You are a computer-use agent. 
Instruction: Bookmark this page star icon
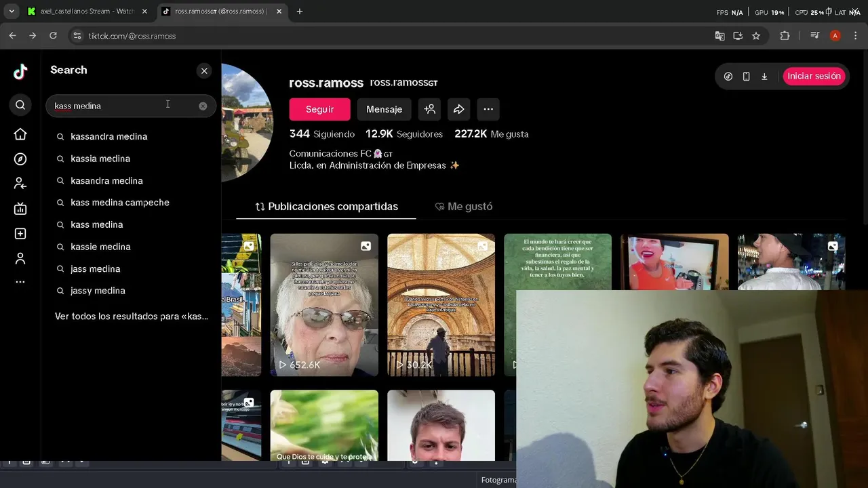pos(756,36)
